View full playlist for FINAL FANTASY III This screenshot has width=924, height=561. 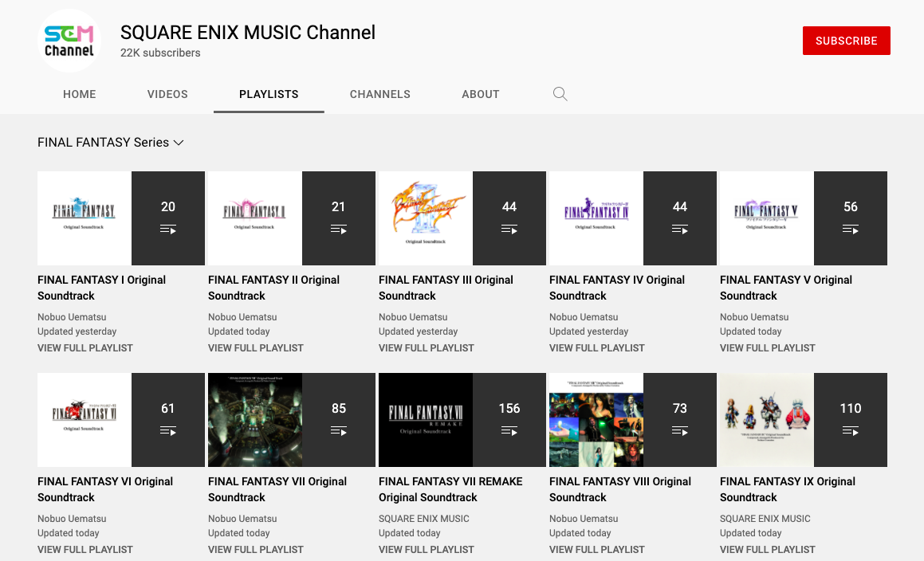(426, 348)
